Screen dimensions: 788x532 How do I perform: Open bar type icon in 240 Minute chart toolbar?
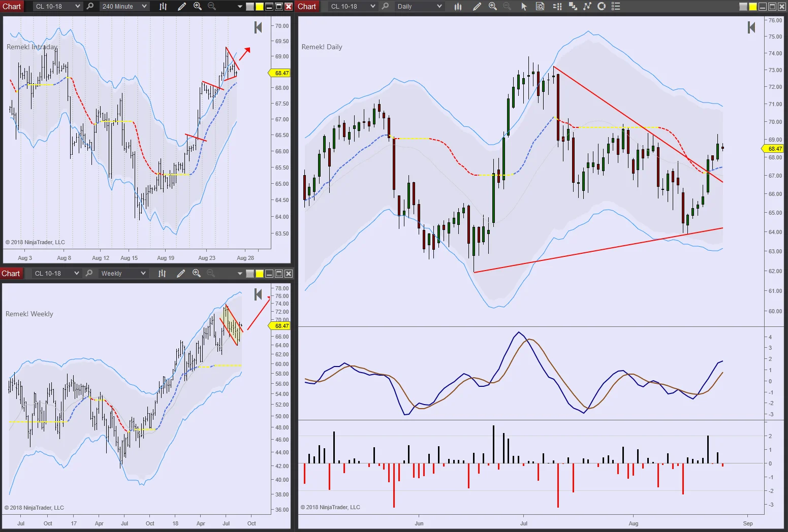pos(163,7)
